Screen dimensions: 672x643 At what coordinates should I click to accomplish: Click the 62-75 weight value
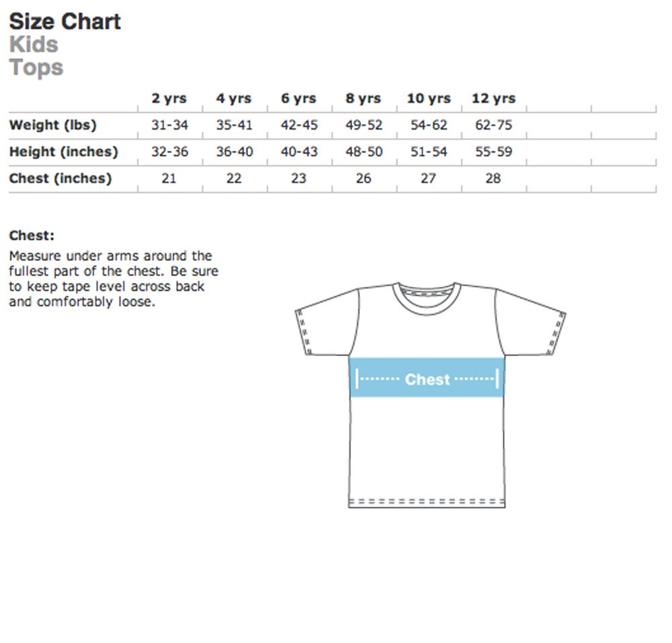click(x=494, y=125)
